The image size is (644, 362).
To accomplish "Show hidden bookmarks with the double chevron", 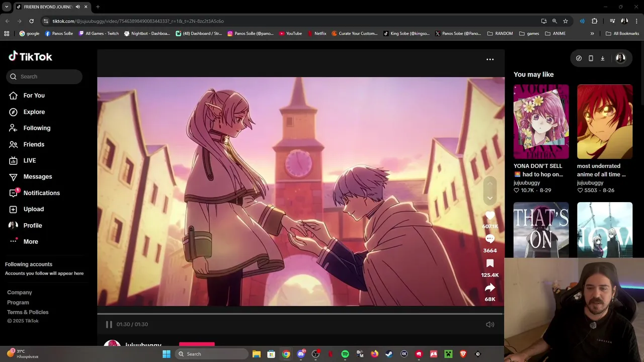I will coord(592,34).
